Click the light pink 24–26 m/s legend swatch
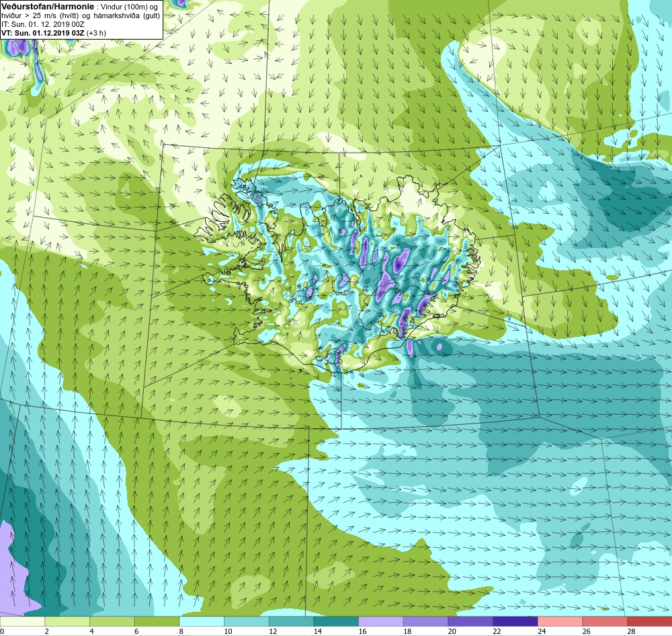Screen dimensions: 672x636 pyautogui.click(x=560, y=621)
